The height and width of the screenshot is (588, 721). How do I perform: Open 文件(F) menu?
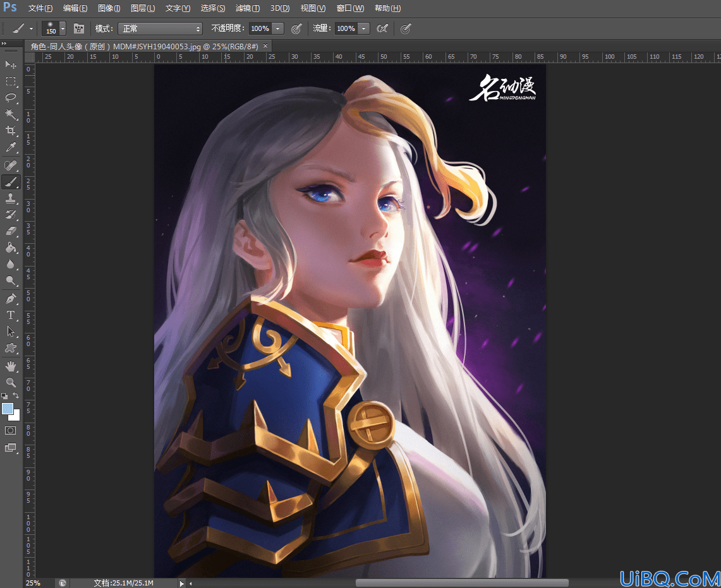40,8
